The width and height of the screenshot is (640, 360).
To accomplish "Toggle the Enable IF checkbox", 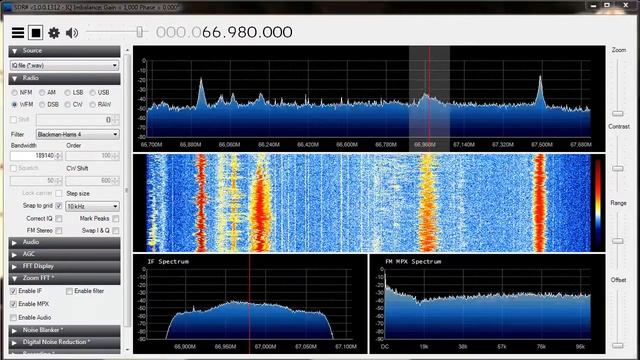I will tap(13, 291).
